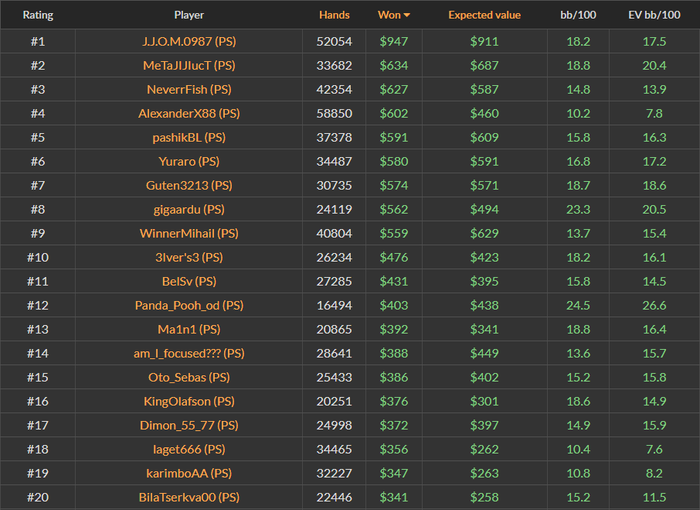Open player 3lver's3 (PS) profile
Image resolution: width=700 pixels, height=510 pixels.
(x=189, y=257)
